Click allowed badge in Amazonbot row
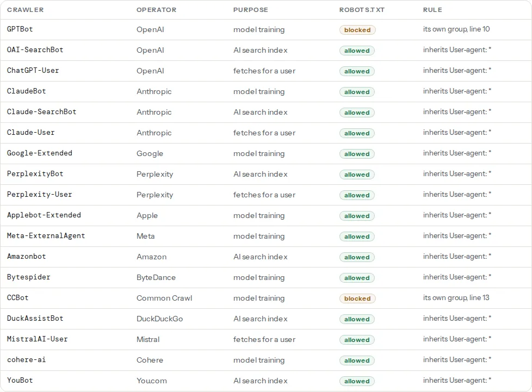 pyautogui.click(x=357, y=257)
